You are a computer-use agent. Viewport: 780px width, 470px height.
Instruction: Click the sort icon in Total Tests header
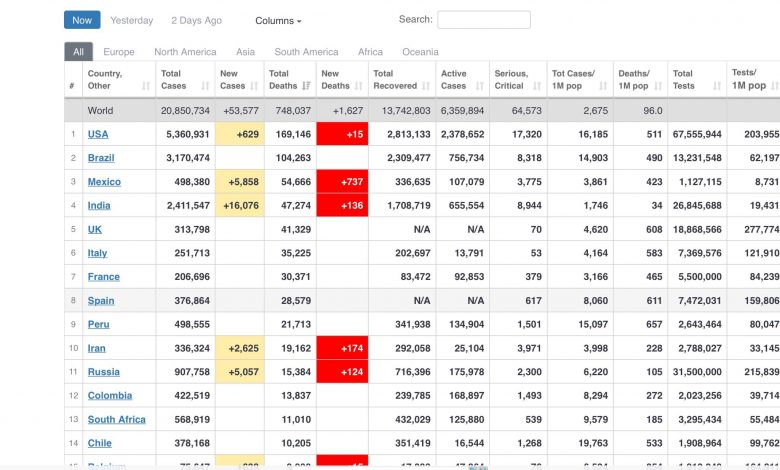coord(715,86)
